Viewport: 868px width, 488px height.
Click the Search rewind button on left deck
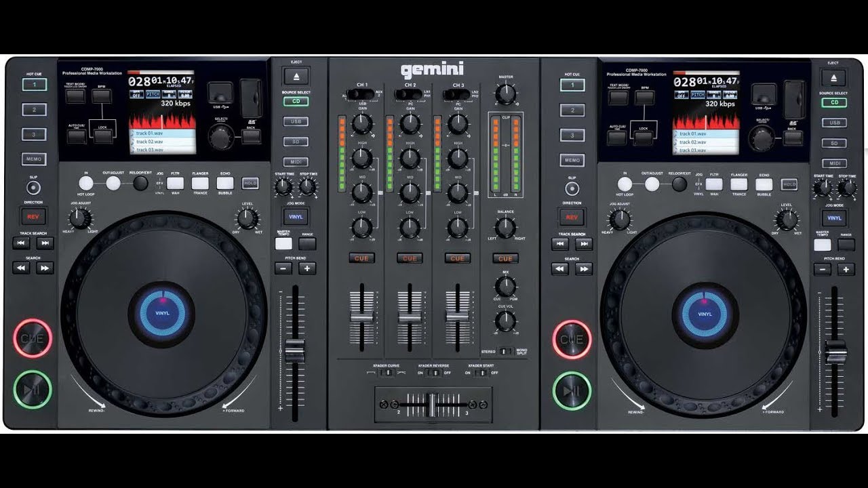21,268
